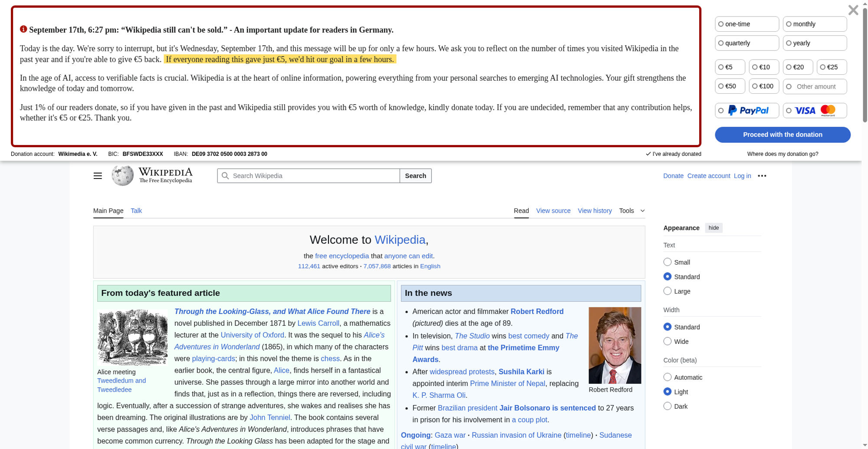868x449 pixels.
Task: Click the free encyclopedia link
Action: point(342,256)
